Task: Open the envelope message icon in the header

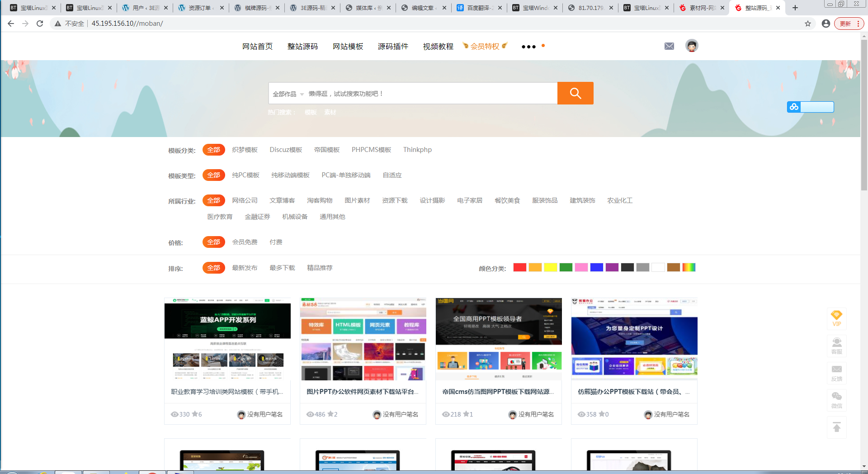Action: coord(669,46)
